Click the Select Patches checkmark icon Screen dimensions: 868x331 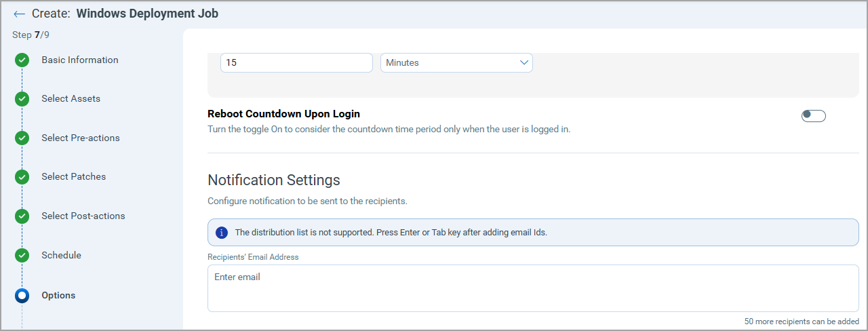point(22,177)
